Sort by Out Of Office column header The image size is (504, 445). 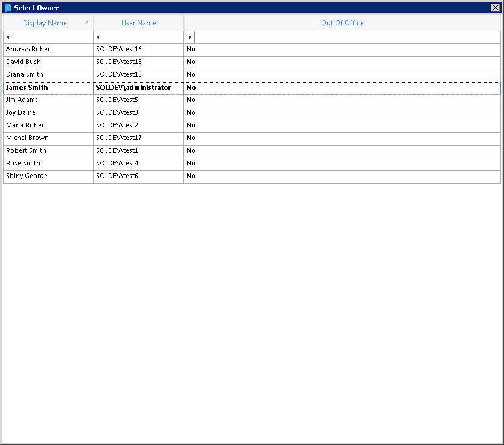click(x=342, y=23)
